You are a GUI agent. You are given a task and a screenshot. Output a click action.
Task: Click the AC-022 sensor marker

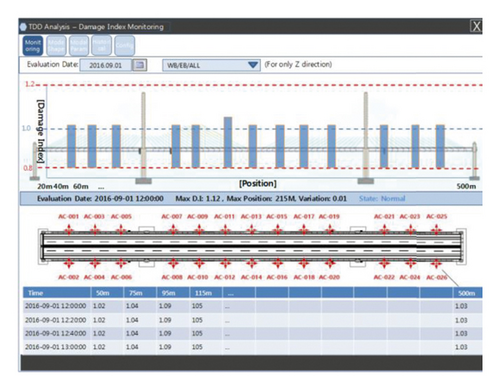[x=384, y=263]
